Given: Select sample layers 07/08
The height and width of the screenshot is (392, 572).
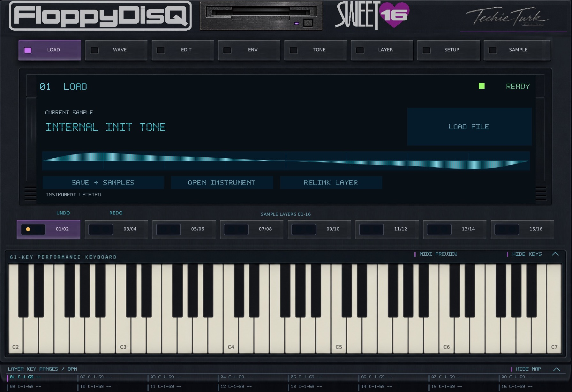Looking at the screenshot, I should [x=252, y=229].
